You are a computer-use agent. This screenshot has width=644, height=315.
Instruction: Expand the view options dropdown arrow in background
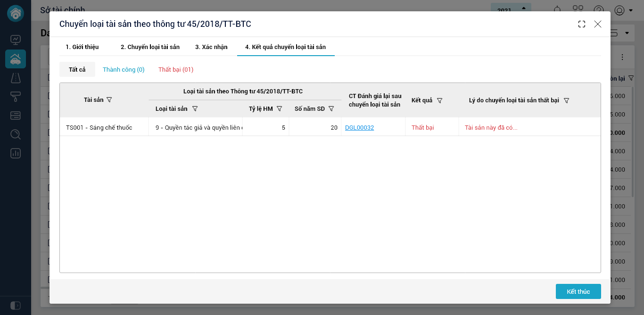[x=627, y=33]
